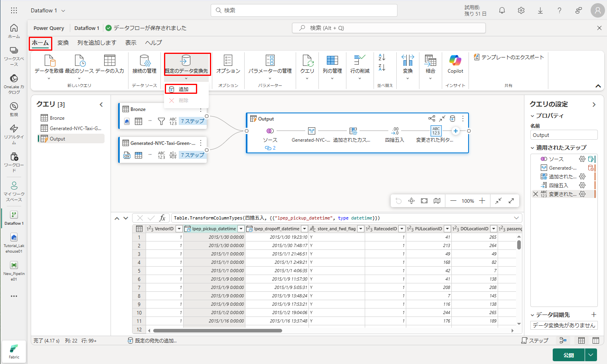Switch to Transform (変換) ribbon tab

[63, 43]
